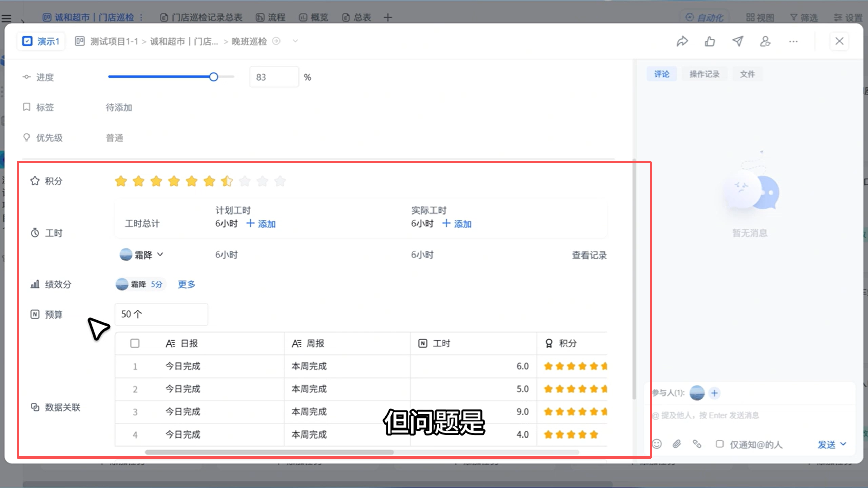868x488 pixels.
Task: Enable 仅通知@的人 checkbox
Action: coord(719,444)
